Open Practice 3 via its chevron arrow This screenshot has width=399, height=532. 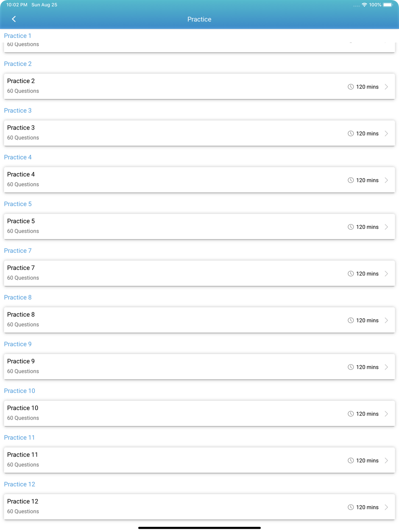click(386, 134)
